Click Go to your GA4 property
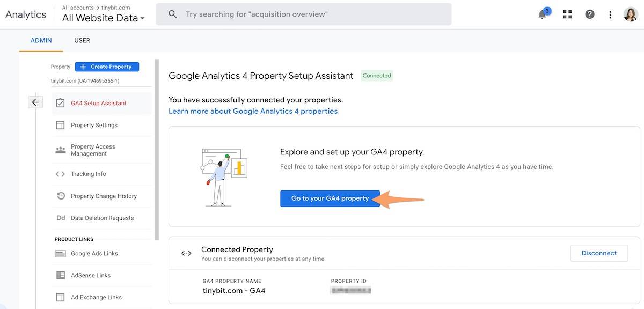Viewport: 644px width, 309px height. click(x=330, y=198)
